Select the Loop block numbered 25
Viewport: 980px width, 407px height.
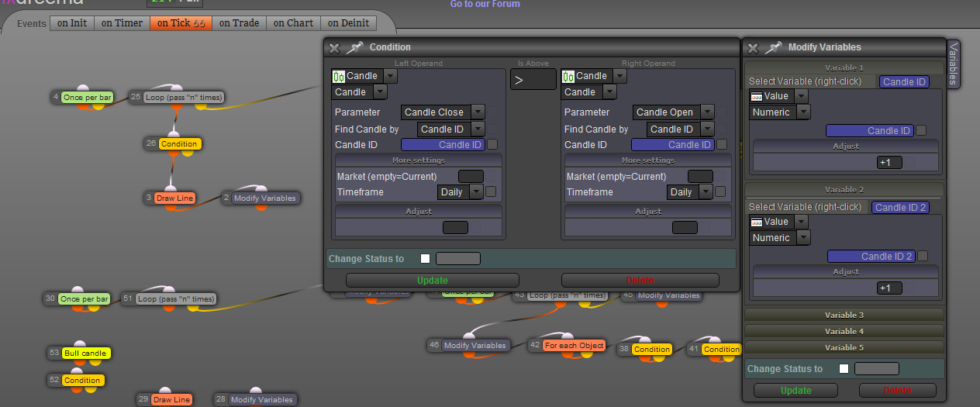click(x=184, y=98)
